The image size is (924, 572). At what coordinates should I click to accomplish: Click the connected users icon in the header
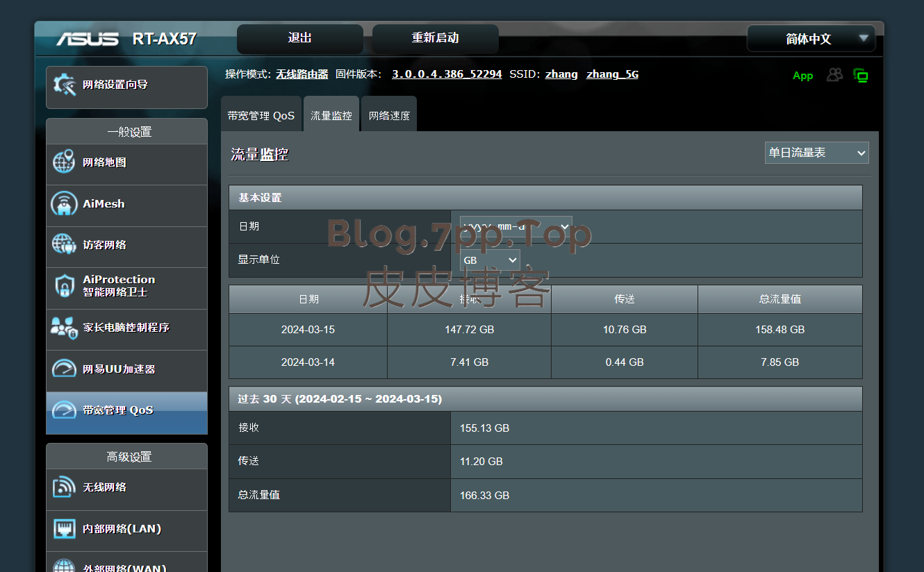[834, 75]
